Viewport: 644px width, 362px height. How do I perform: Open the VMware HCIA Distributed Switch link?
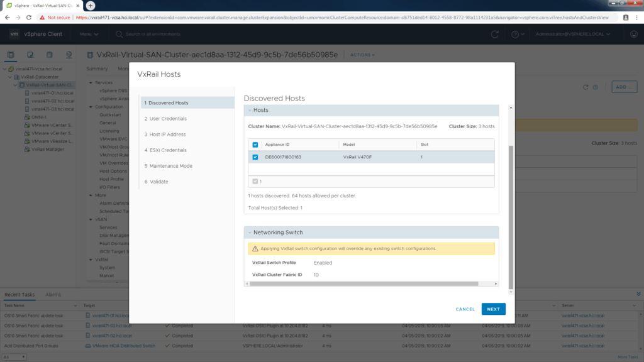(x=124, y=346)
